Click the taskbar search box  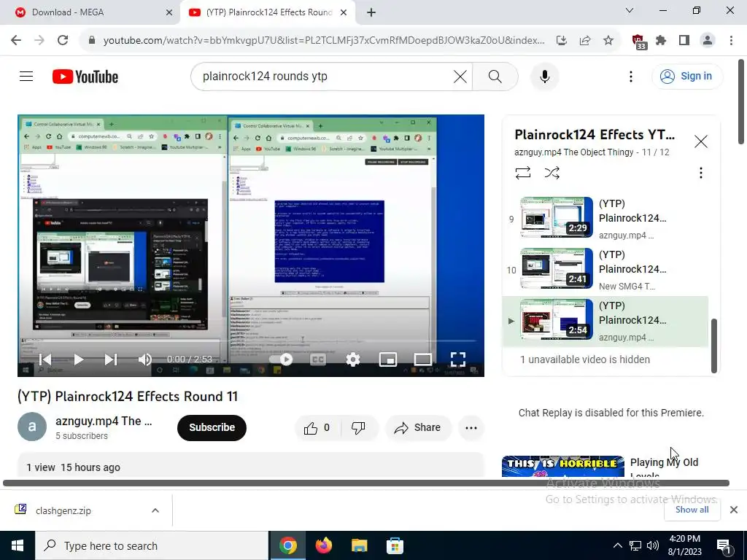pyautogui.click(x=152, y=545)
